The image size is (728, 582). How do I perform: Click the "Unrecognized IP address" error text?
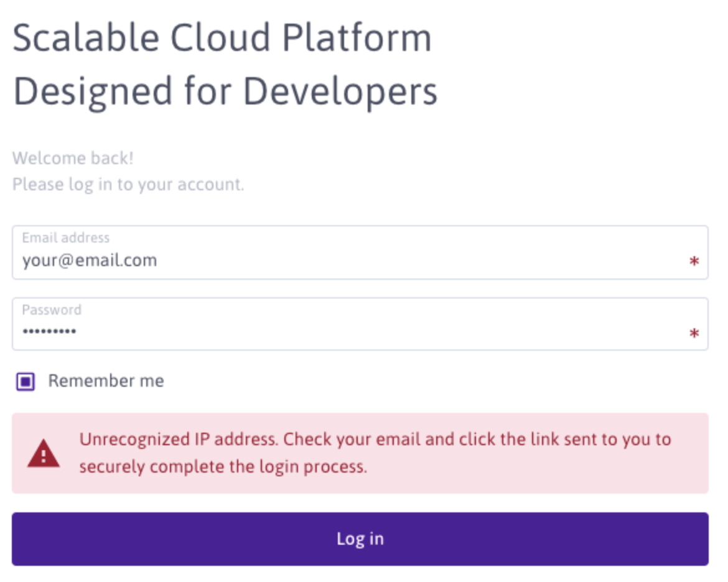pos(178,440)
